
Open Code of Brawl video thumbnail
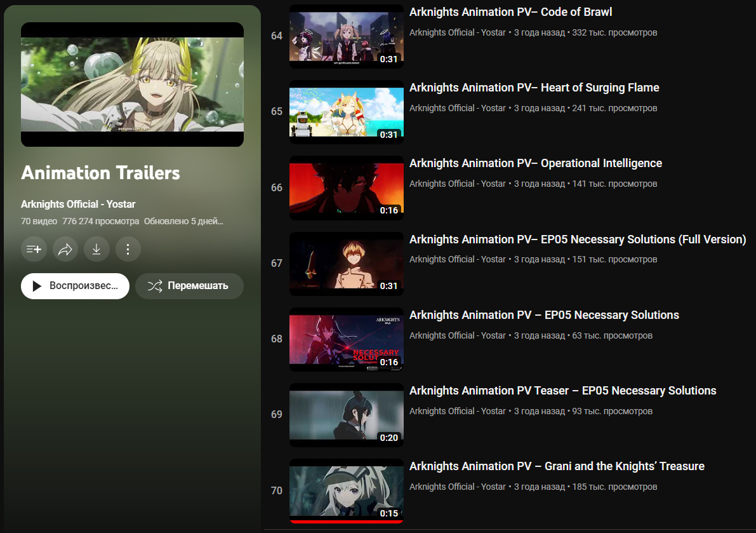tap(346, 36)
